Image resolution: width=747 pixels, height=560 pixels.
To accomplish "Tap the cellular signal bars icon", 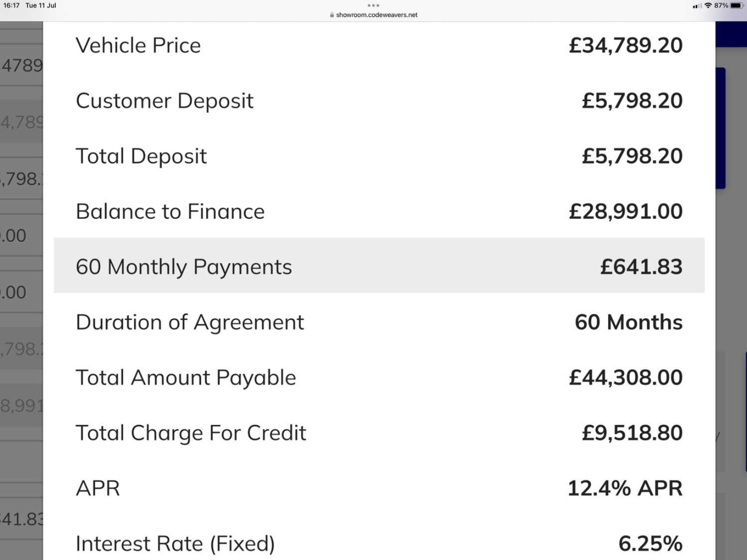I will [x=697, y=5].
